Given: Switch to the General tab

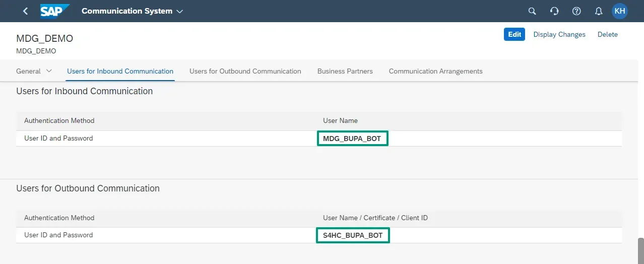Looking at the screenshot, I should [x=28, y=71].
